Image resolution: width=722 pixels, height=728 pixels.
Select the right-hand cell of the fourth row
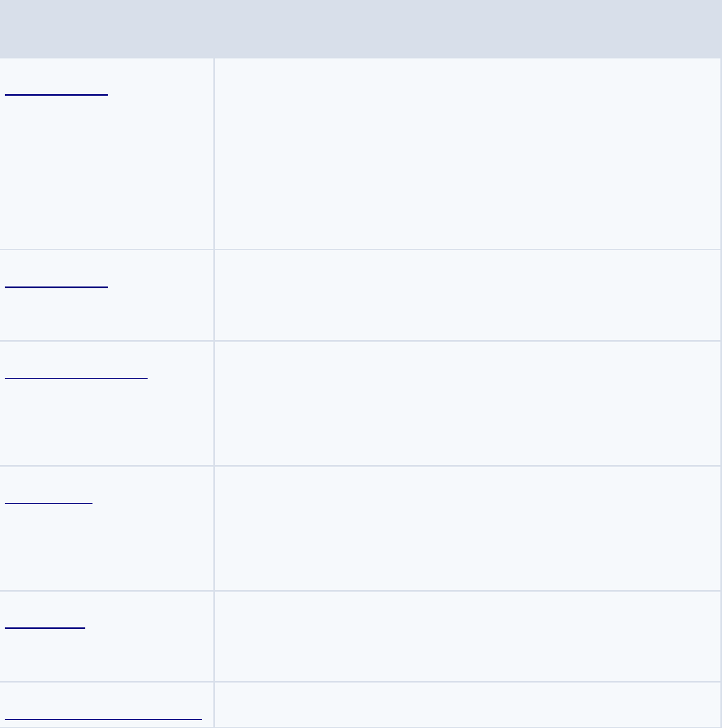(468, 528)
